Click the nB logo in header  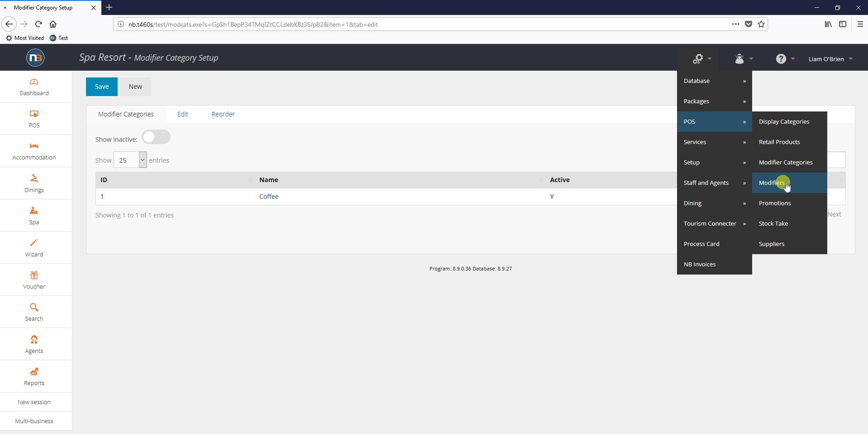tap(35, 58)
